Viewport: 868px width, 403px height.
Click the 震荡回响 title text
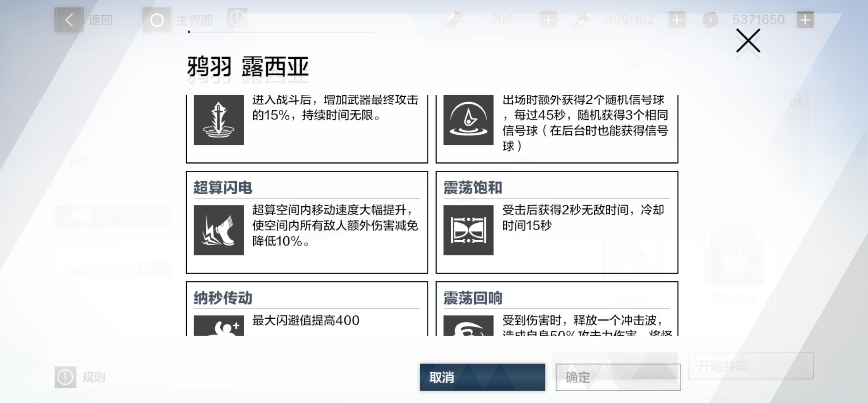[x=473, y=298]
